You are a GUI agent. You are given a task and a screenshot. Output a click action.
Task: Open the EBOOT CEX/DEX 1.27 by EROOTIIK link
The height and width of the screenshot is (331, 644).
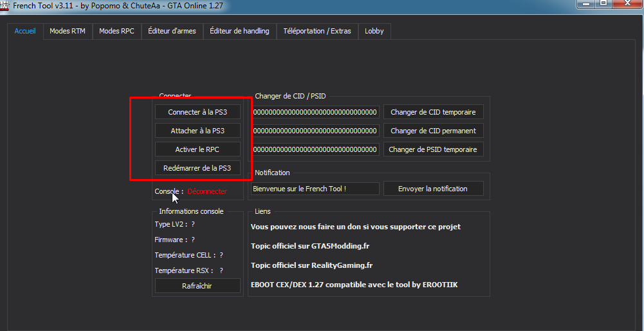click(354, 285)
